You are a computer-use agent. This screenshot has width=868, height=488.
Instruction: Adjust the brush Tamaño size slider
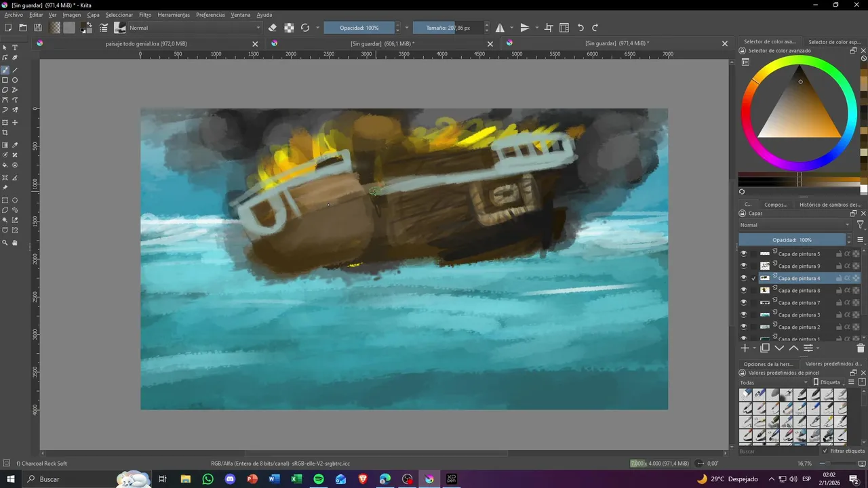pos(448,28)
